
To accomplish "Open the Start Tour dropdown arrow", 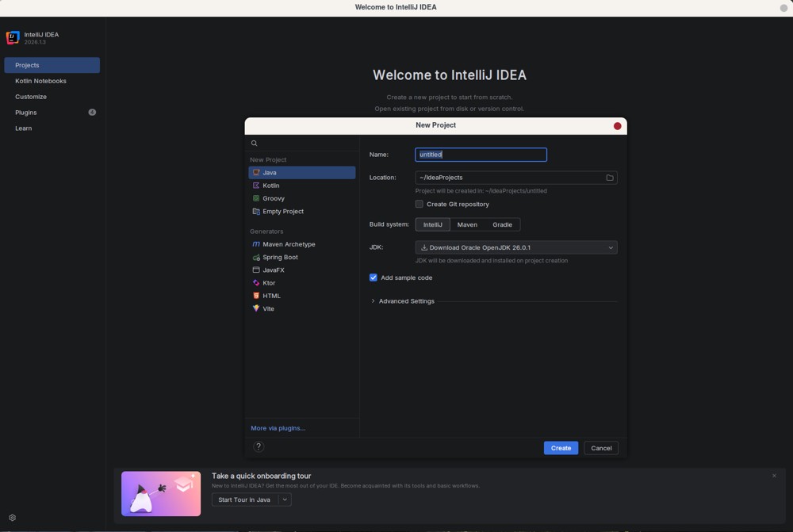I will [285, 499].
